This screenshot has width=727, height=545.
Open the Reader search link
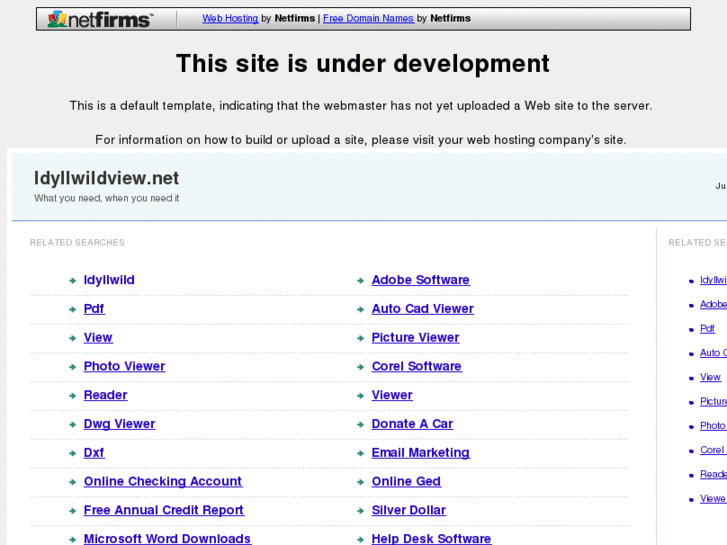point(105,395)
